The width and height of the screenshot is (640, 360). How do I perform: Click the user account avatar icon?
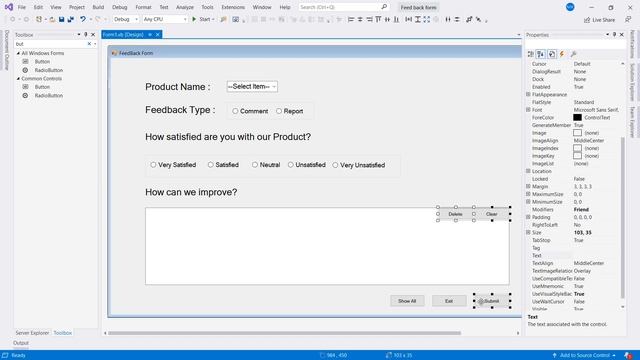pos(570,7)
